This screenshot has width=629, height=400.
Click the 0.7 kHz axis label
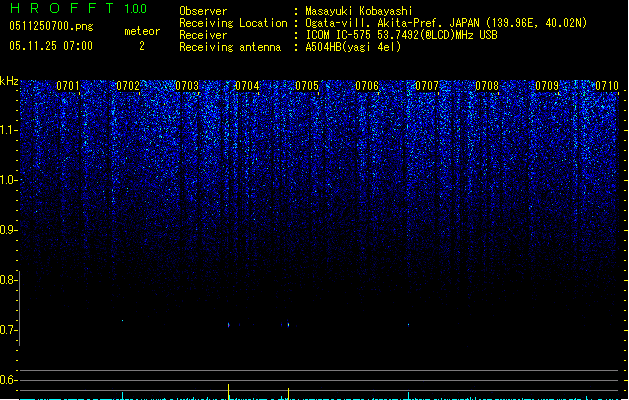pyautogui.click(x=8, y=330)
